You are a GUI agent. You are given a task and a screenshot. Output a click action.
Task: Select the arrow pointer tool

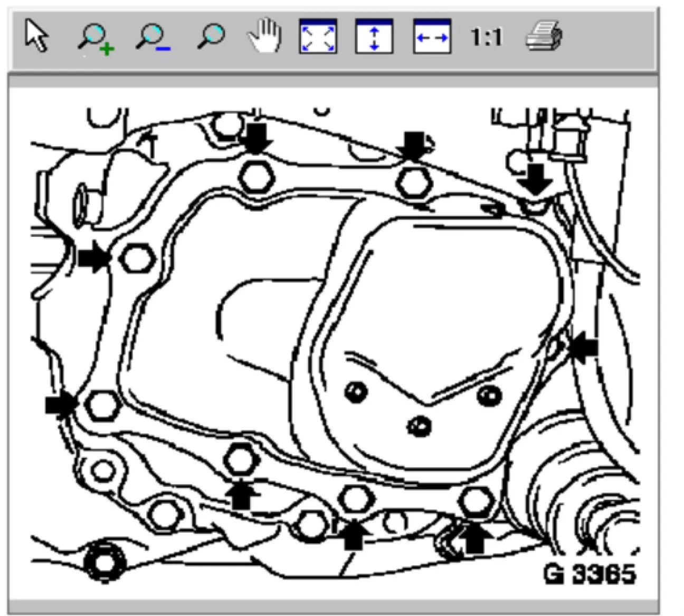pyautogui.click(x=36, y=36)
